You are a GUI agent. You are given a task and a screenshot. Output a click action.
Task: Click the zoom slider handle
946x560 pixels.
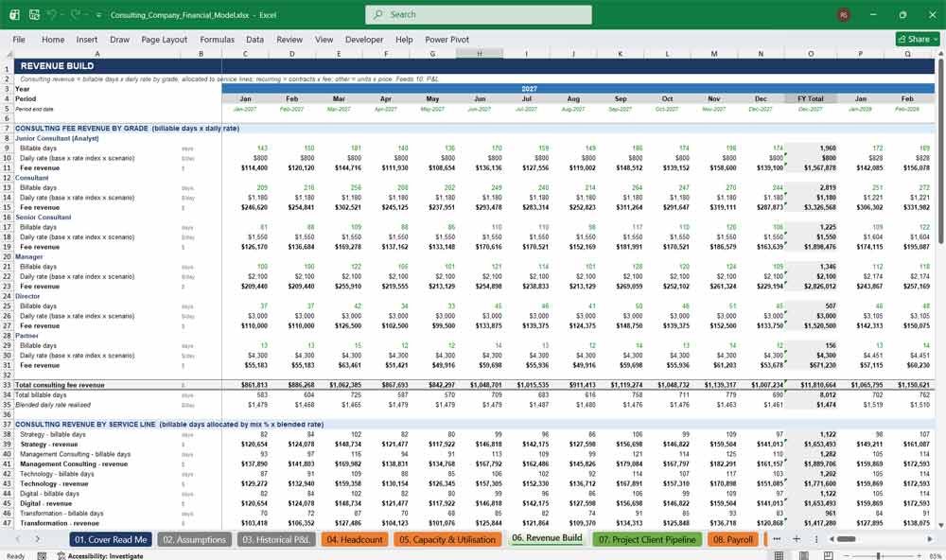(x=879, y=556)
